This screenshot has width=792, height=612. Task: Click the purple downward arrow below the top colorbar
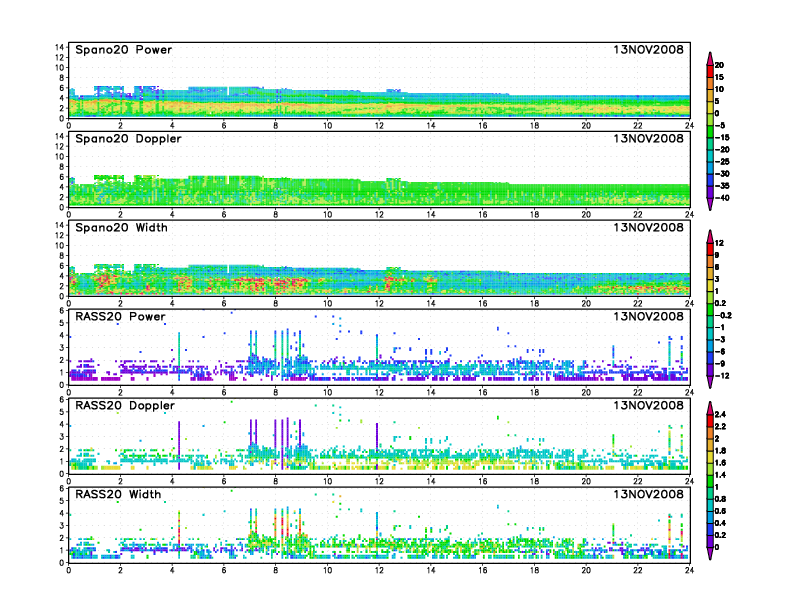coord(710,204)
